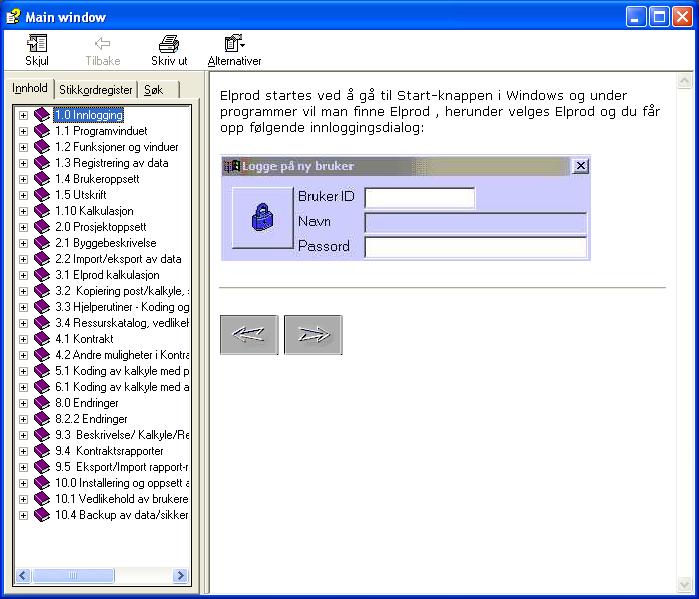Viewport: 699px width, 599px height.
Task: Select the 1.10 Kalkulasjon topic text
Action: [94, 211]
